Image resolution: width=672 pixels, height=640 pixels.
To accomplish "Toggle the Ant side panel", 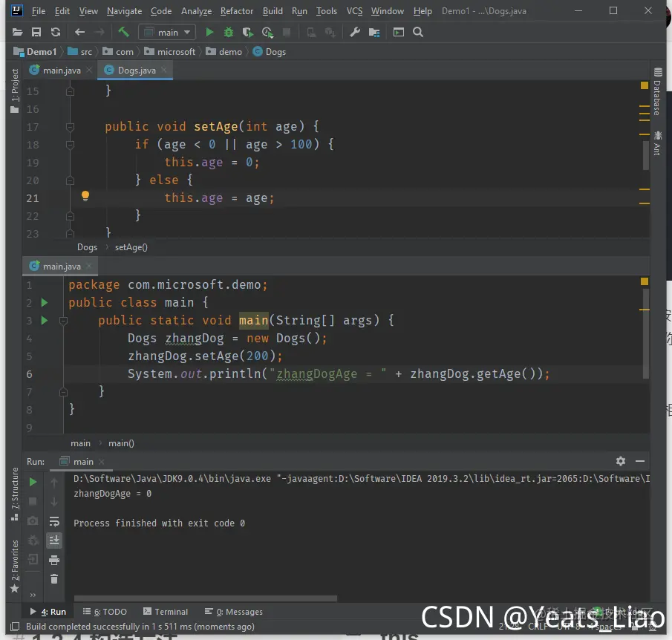I will point(657,143).
